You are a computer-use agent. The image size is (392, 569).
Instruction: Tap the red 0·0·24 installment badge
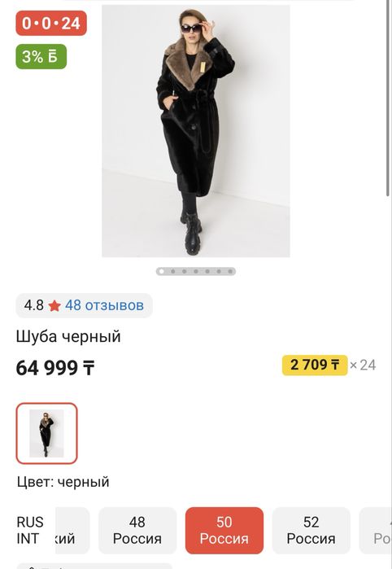tap(51, 24)
